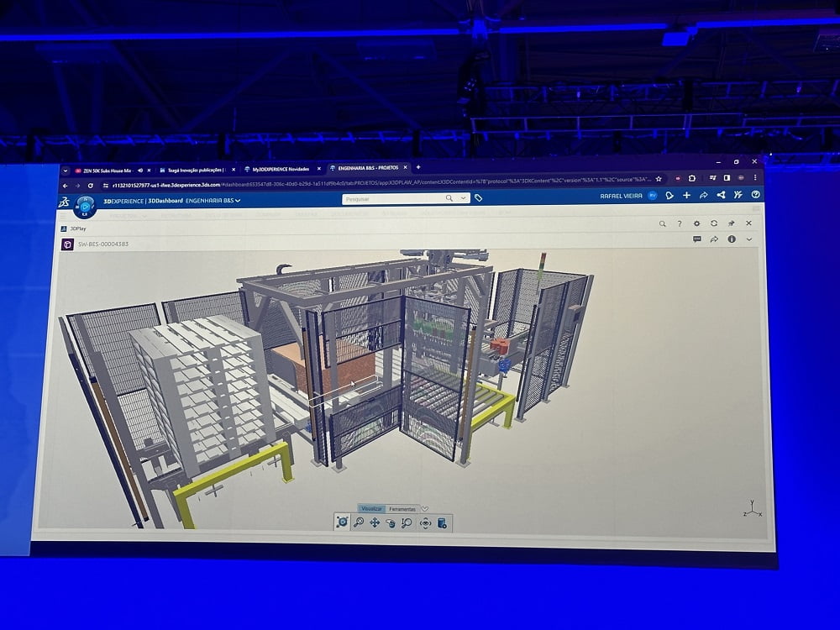Open the information icon in 3DPlay header
Viewport: 840px width, 630px height.
click(732, 239)
